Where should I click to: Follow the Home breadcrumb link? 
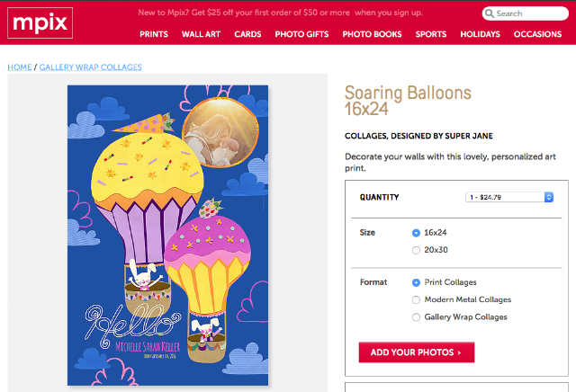[20, 67]
